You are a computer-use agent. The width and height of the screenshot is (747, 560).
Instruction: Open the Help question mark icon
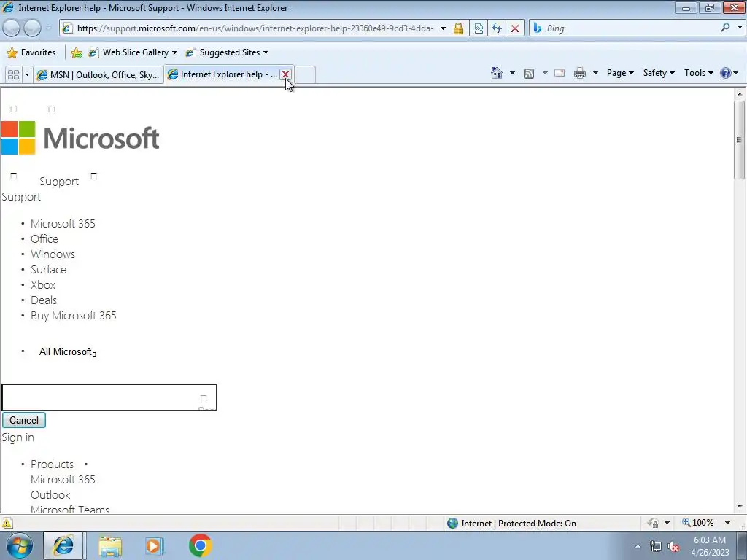[726, 73]
